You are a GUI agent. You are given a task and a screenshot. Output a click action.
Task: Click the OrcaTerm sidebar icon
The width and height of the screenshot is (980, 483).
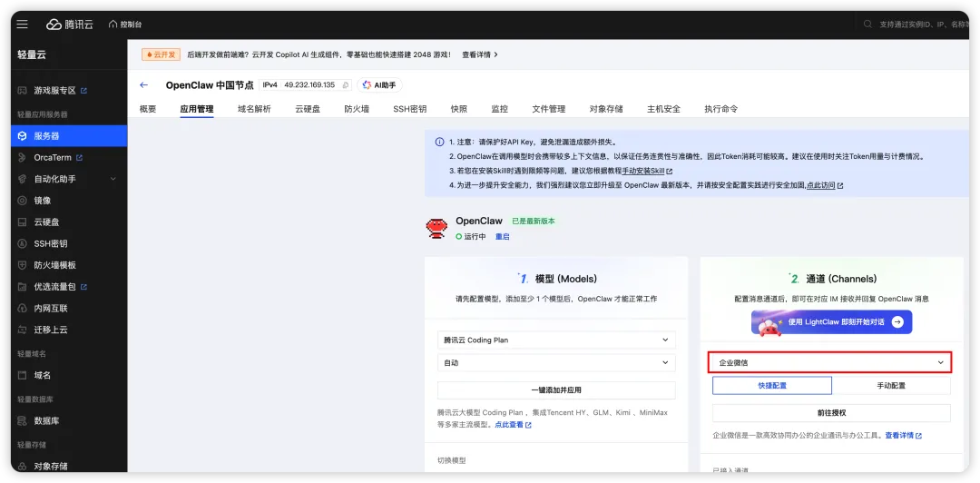(22, 158)
